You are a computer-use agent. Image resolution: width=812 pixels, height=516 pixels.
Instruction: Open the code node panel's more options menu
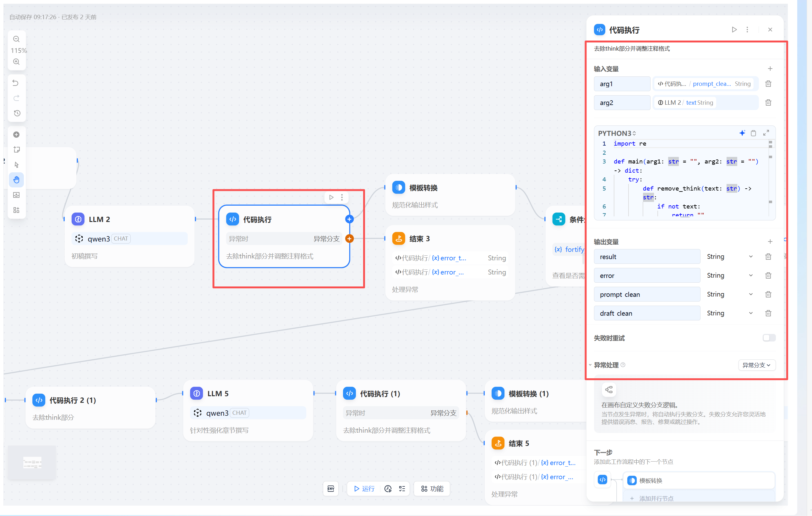(x=747, y=30)
